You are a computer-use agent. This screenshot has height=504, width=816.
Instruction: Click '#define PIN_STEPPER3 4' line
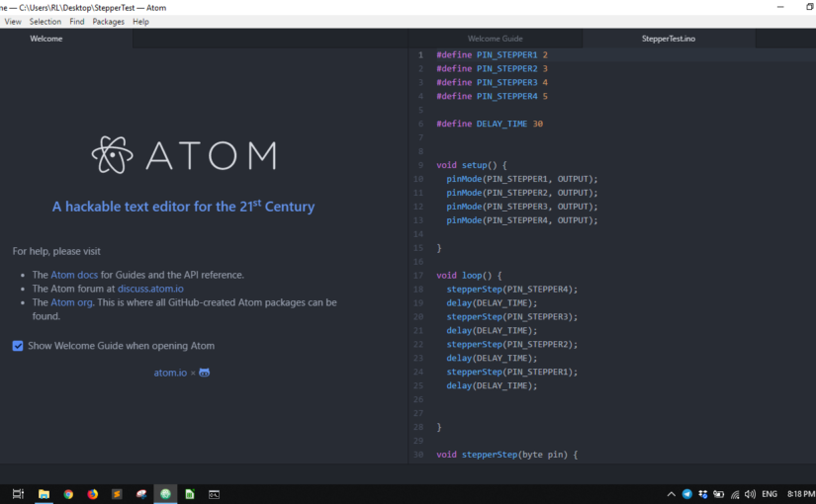click(x=492, y=82)
